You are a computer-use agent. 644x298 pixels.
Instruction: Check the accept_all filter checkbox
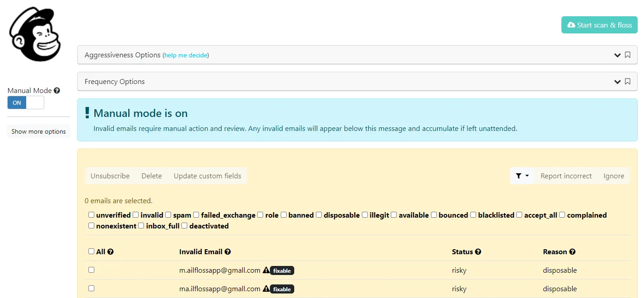[519, 215]
